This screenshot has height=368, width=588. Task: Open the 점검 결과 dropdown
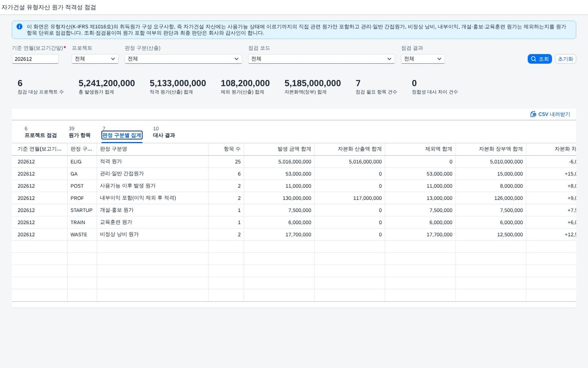click(x=423, y=59)
